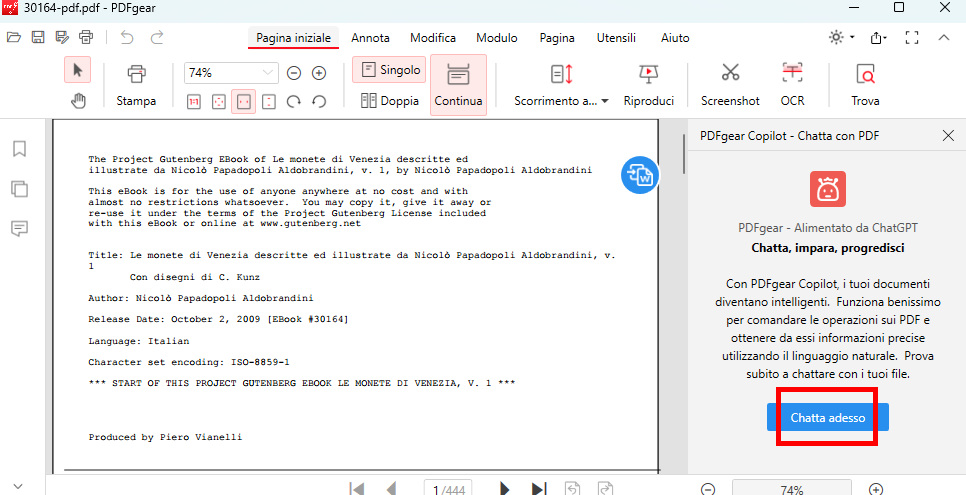Zoom out with the minus icon in ribbon
This screenshot has width=966, height=495.
click(x=294, y=73)
